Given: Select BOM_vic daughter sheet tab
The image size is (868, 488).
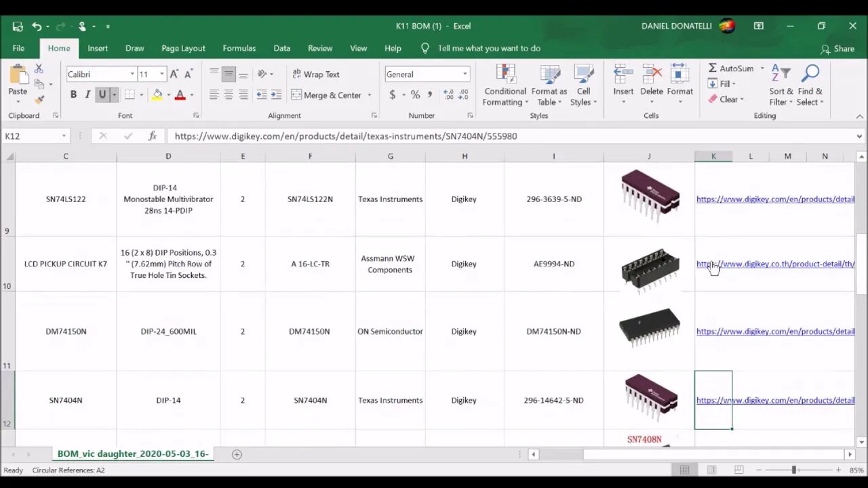Looking at the screenshot, I should [133, 453].
